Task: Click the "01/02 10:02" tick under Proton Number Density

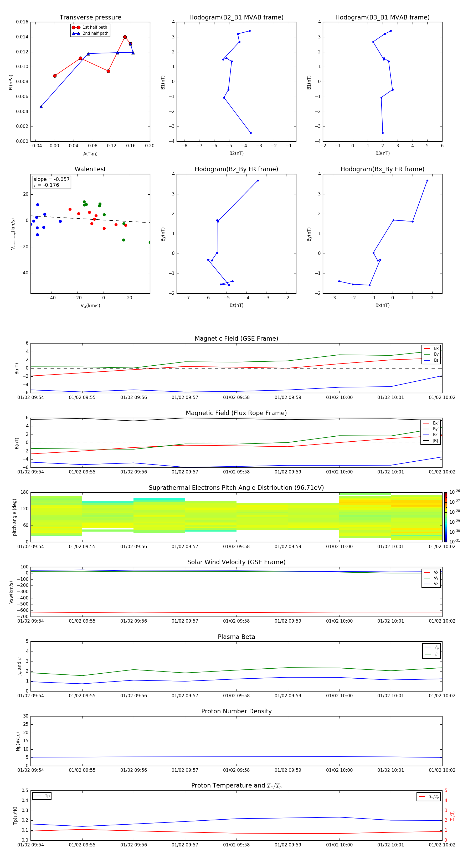Action: pyautogui.click(x=442, y=770)
